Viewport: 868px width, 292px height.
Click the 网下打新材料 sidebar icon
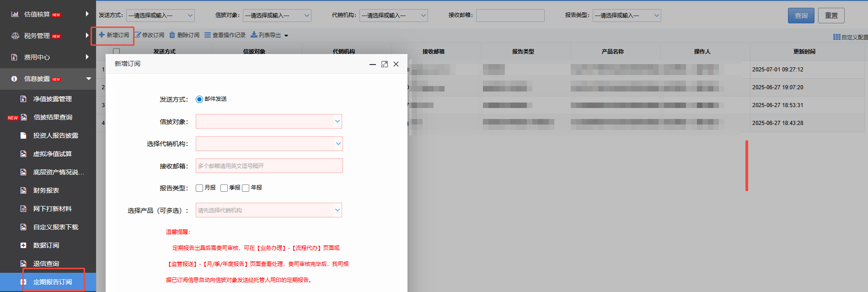click(x=23, y=209)
